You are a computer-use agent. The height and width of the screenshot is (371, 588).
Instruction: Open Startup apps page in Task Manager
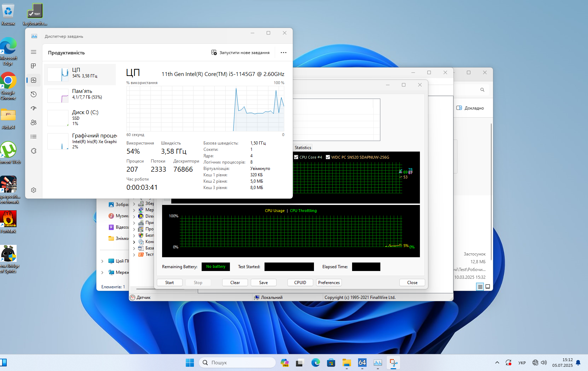tap(34, 108)
